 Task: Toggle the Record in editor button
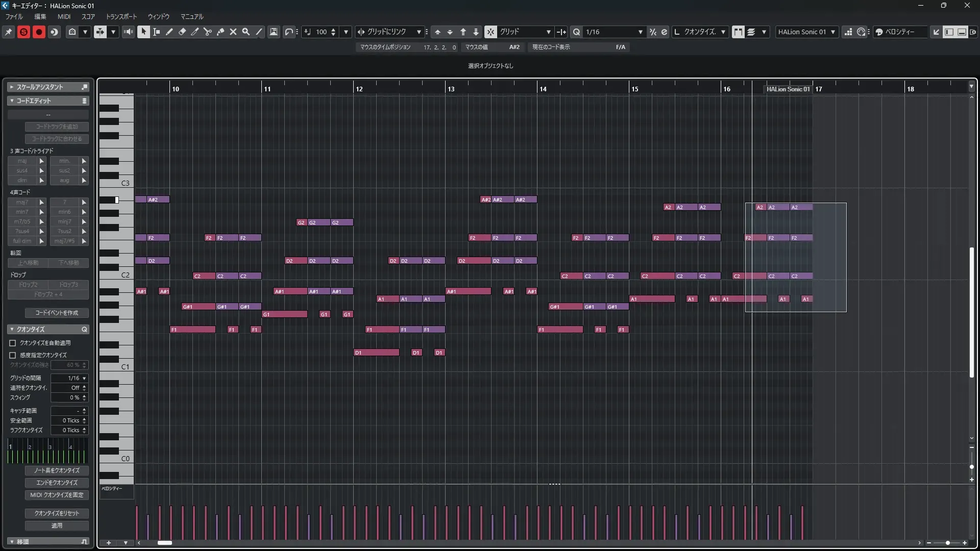click(39, 32)
